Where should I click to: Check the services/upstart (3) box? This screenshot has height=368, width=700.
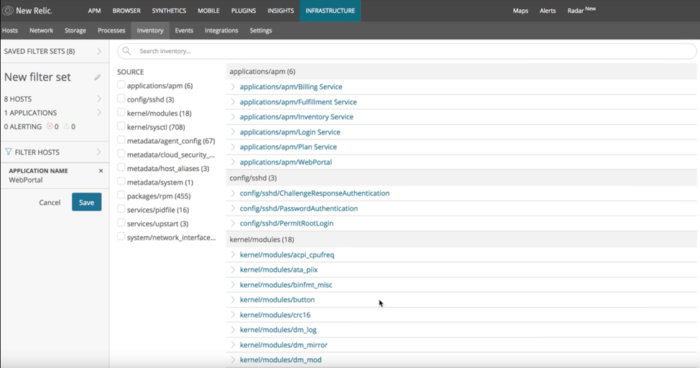tap(121, 223)
